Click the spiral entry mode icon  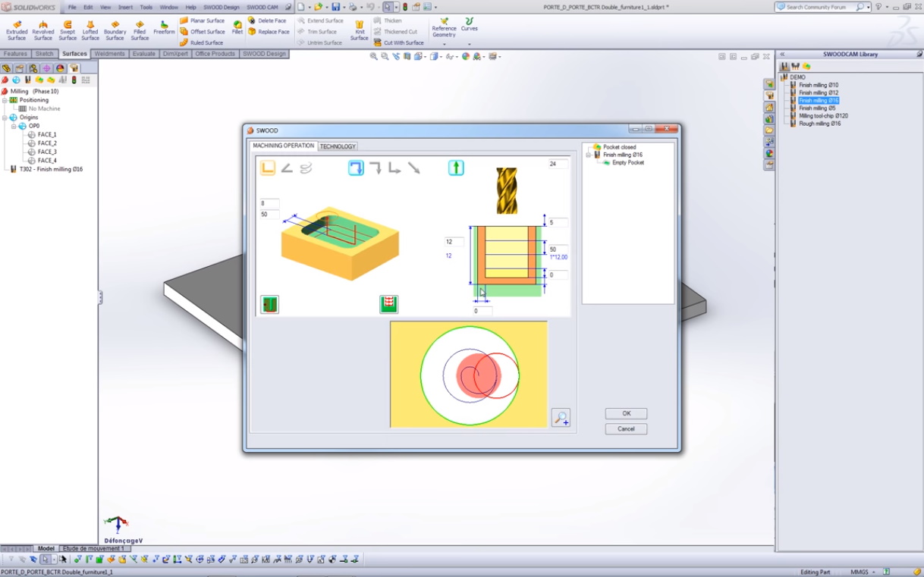(x=306, y=168)
